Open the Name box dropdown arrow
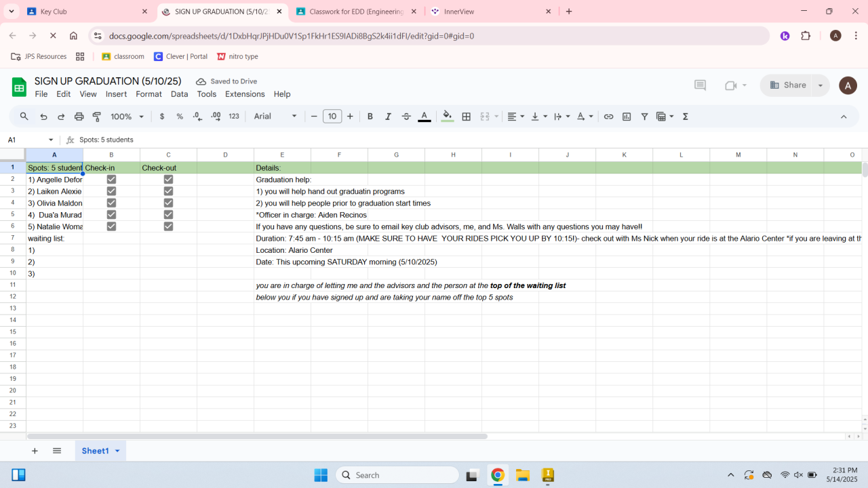868x488 pixels. tap(51, 140)
